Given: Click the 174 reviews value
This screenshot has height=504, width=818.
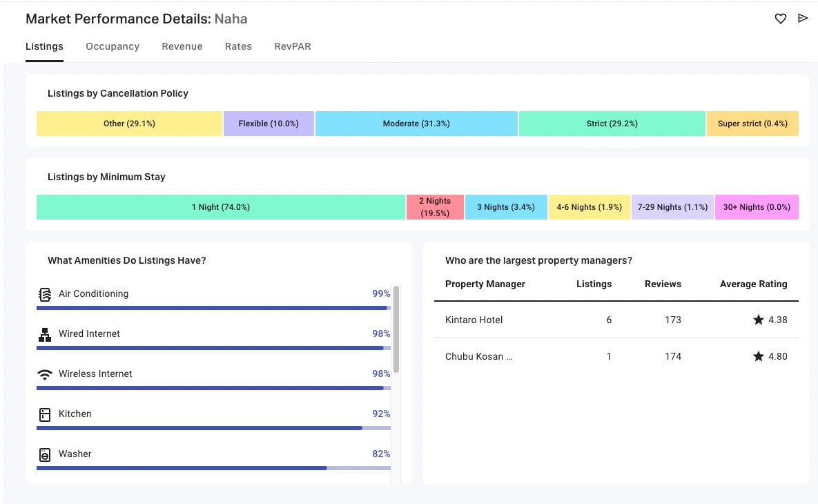Looking at the screenshot, I should (673, 356).
